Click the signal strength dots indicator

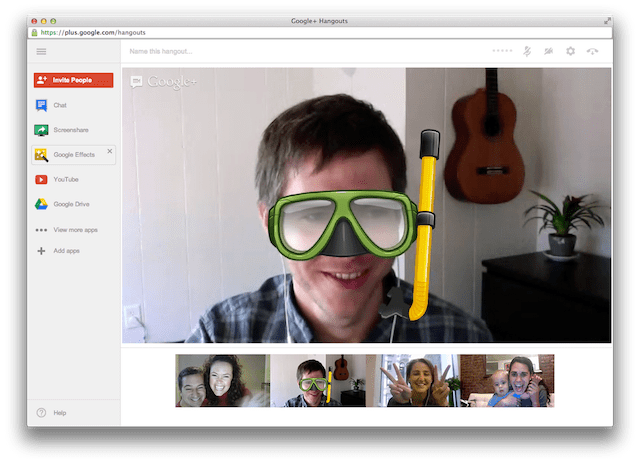502,51
